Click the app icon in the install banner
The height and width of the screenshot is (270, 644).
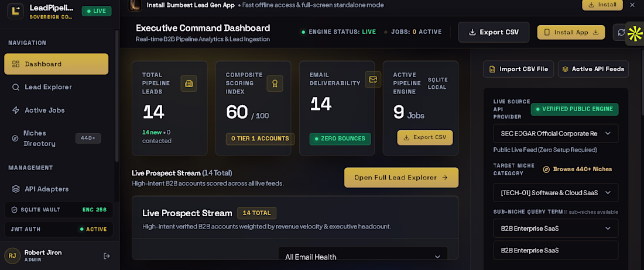135,5
